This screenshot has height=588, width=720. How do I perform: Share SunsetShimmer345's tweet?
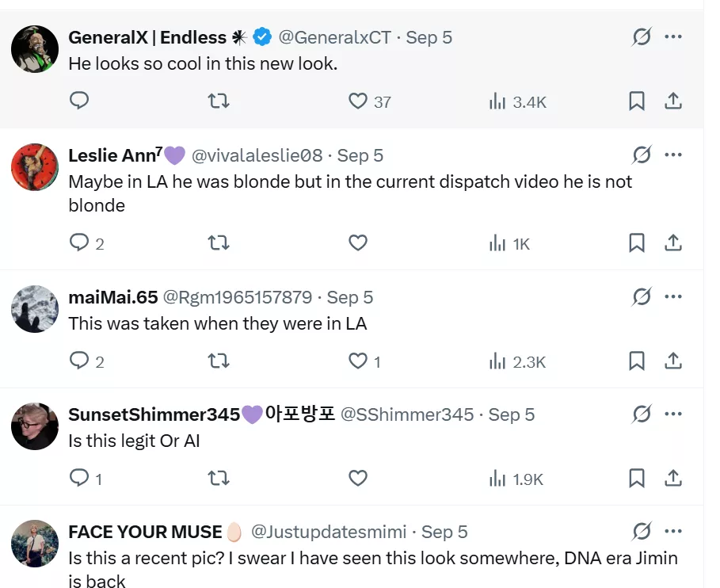click(x=673, y=479)
